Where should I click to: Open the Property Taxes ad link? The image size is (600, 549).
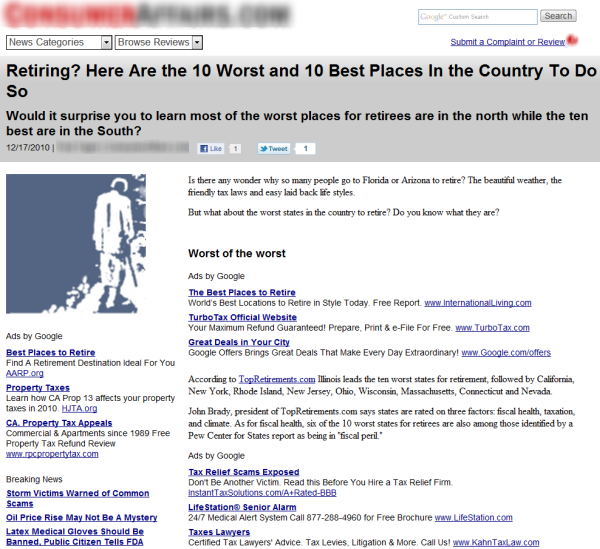[38, 388]
